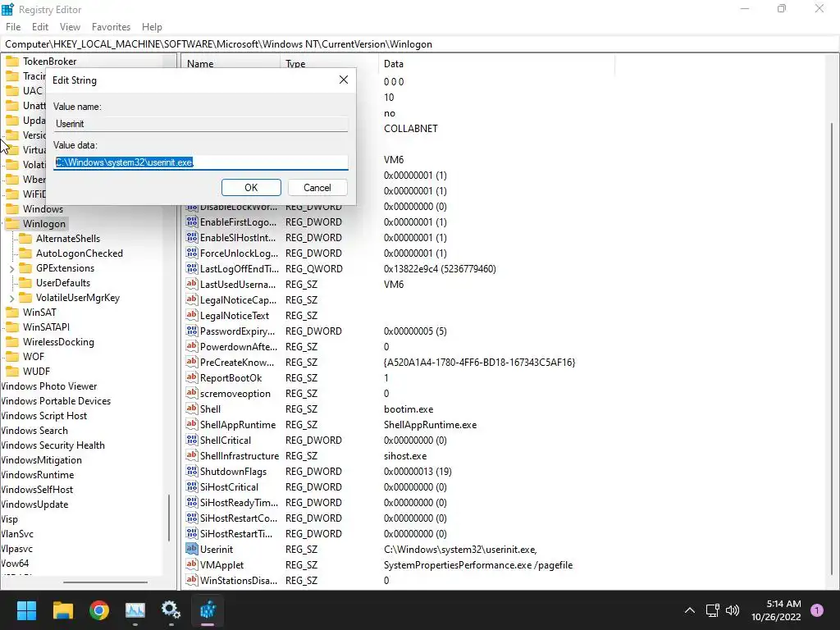Viewport: 840px width, 630px height.
Task: Click Registry Editor icon on taskbar
Action: click(x=208, y=609)
